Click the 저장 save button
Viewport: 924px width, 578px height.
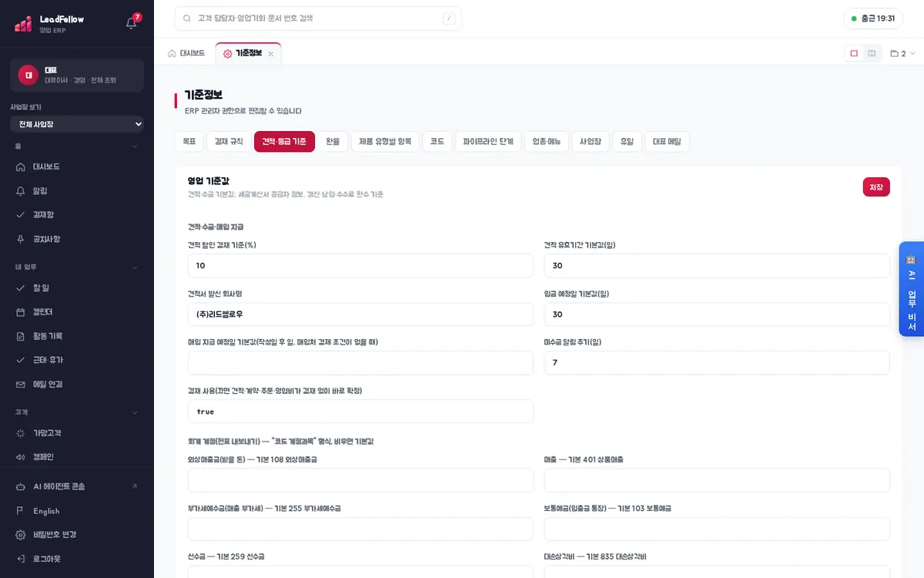coord(876,187)
